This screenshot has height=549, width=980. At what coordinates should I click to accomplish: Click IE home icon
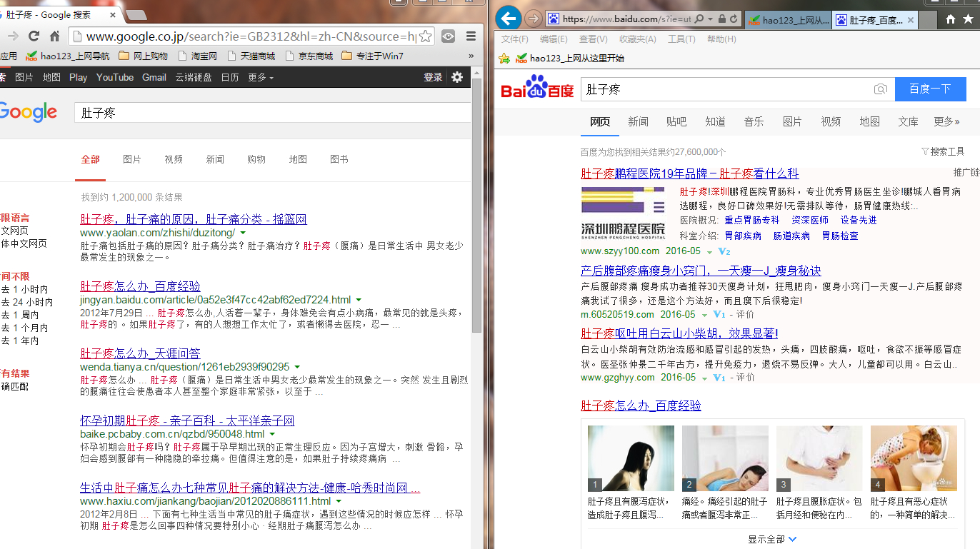[951, 19]
